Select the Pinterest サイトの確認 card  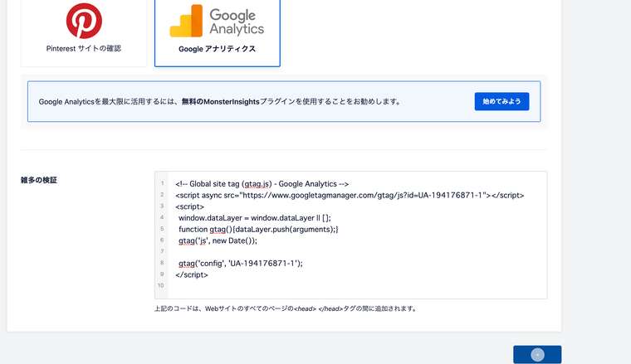pyautogui.click(x=84, y=32)
